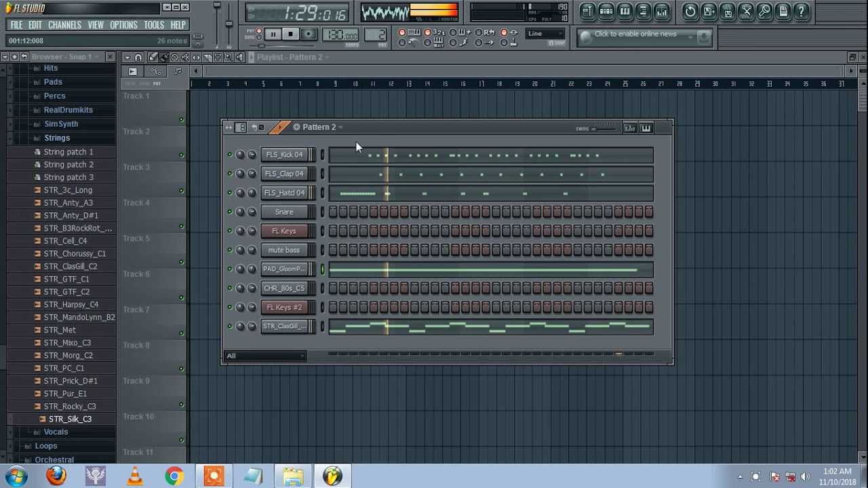The width and height of the screenshot is (868, 488).
Task: Open the All channel filter dropdown
Action: point(266,356)
